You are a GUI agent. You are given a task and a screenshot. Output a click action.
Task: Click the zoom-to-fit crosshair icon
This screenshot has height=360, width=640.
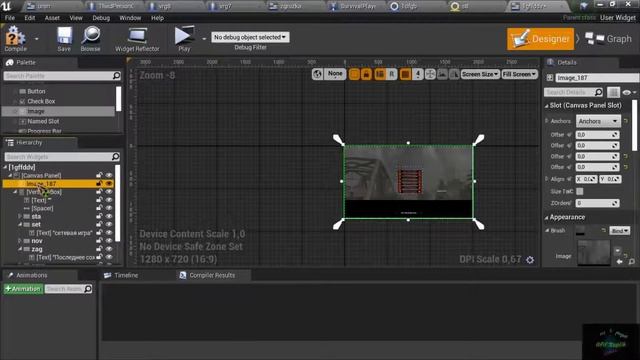coord(430,74)
